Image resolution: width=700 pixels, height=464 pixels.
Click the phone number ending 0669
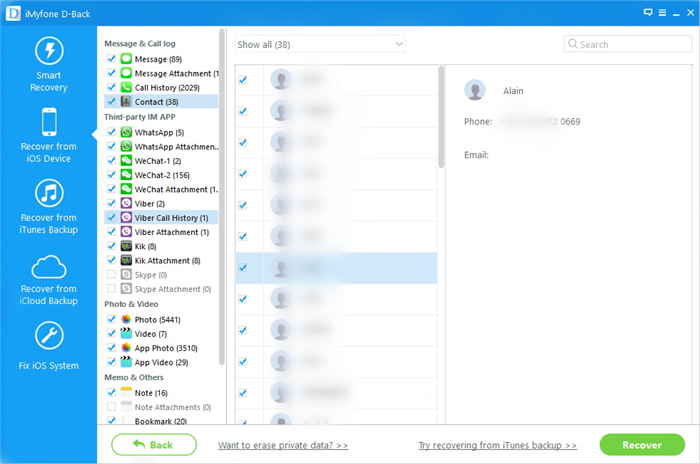click(x=541, y=121)
